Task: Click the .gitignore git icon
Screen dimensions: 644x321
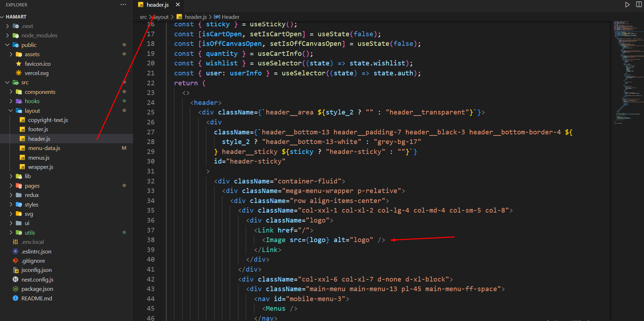Action: [15, 261]
